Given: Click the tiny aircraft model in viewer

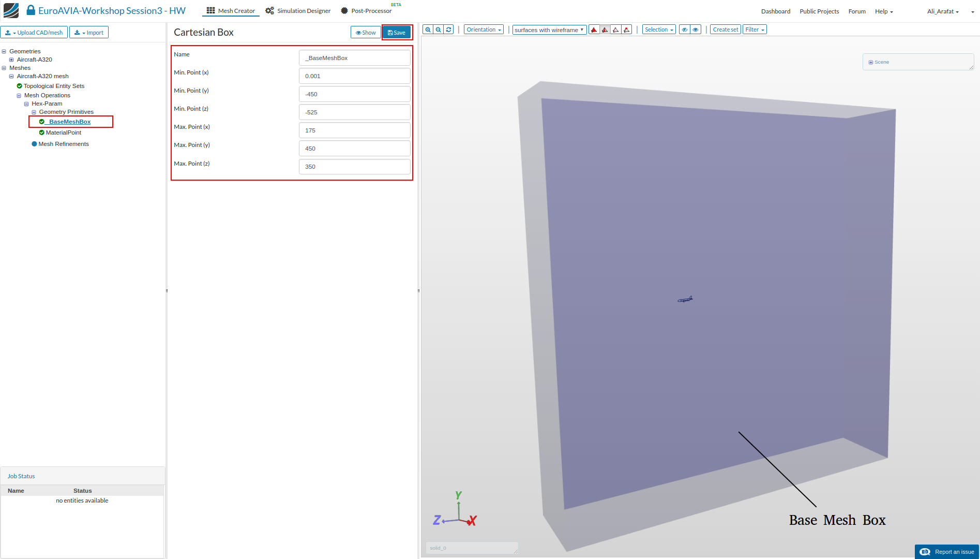Looking at the screenshot, I should pyautogui.click(x=685, y=299).
